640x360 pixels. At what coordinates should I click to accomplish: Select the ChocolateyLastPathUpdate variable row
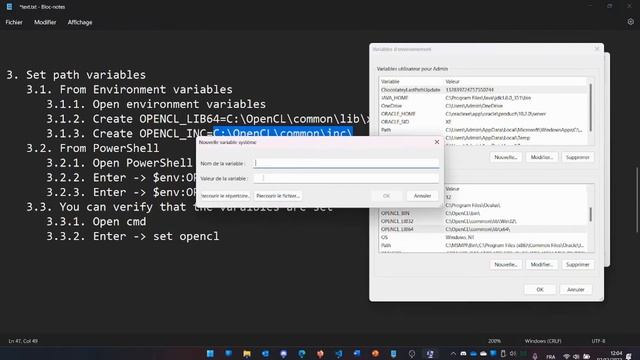click(484, 90)
